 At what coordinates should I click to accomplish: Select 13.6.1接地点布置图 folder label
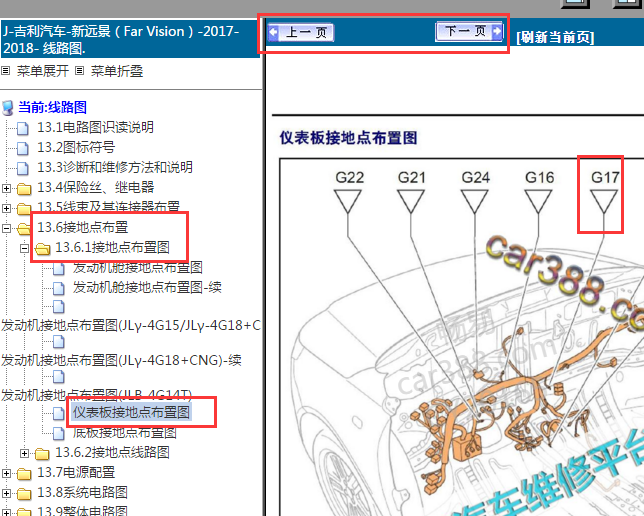point(112,247)
